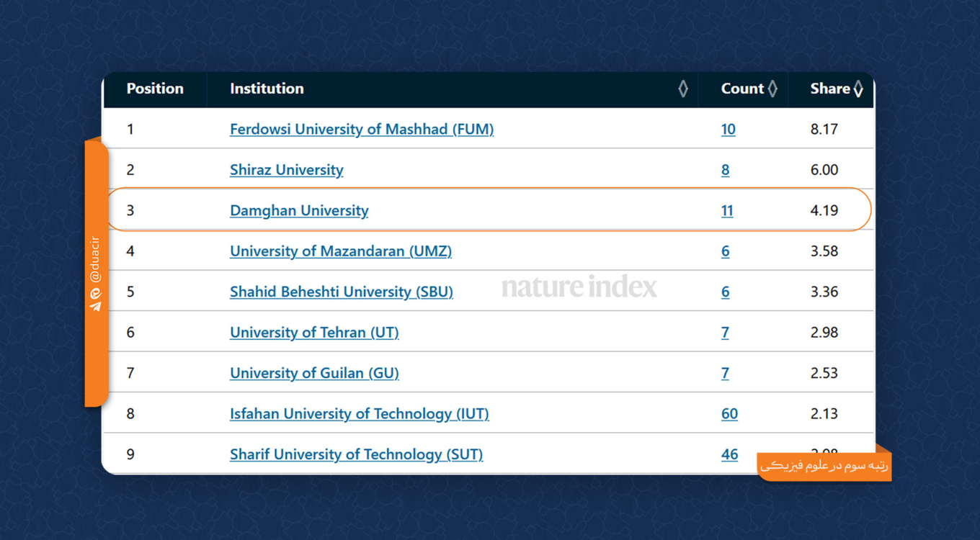Open University of Tehran (UT) link
The image size is (980, 540).
pyautogui.click(x=313, y=333)
